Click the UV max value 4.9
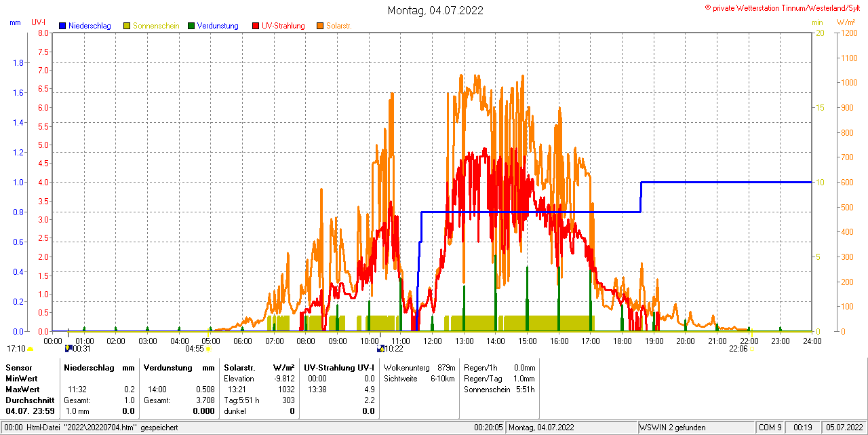 pyautogui.click(x=370, y=390)
